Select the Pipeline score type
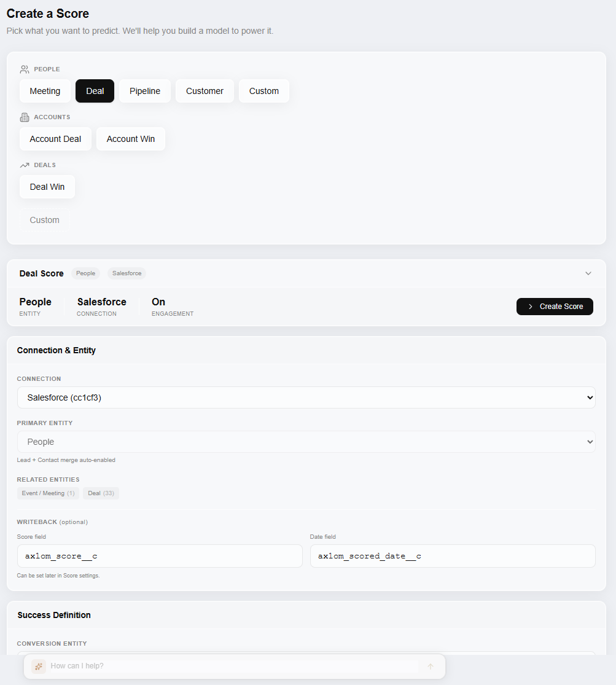This screenshot has width=616, height=685. pos(144,90)
